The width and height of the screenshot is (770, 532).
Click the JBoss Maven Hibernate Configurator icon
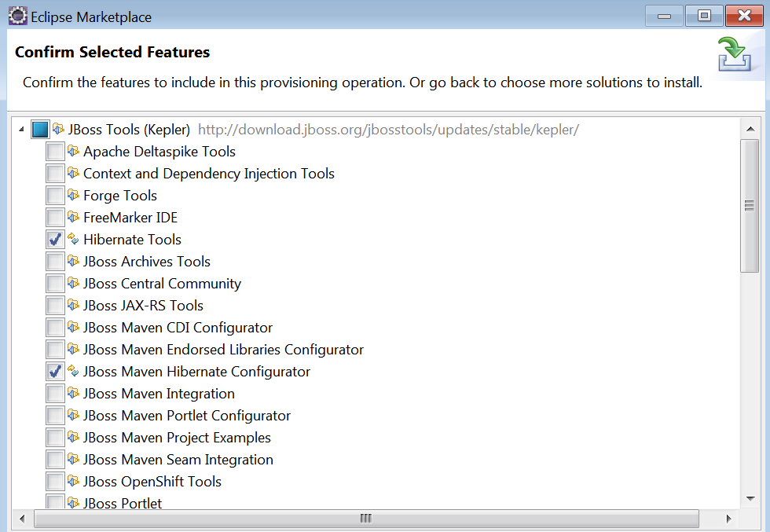72,371
